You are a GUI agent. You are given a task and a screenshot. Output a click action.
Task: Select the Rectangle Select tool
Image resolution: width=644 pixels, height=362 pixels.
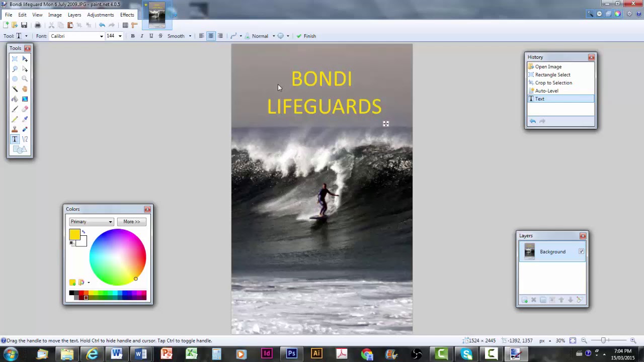[15, 59]
